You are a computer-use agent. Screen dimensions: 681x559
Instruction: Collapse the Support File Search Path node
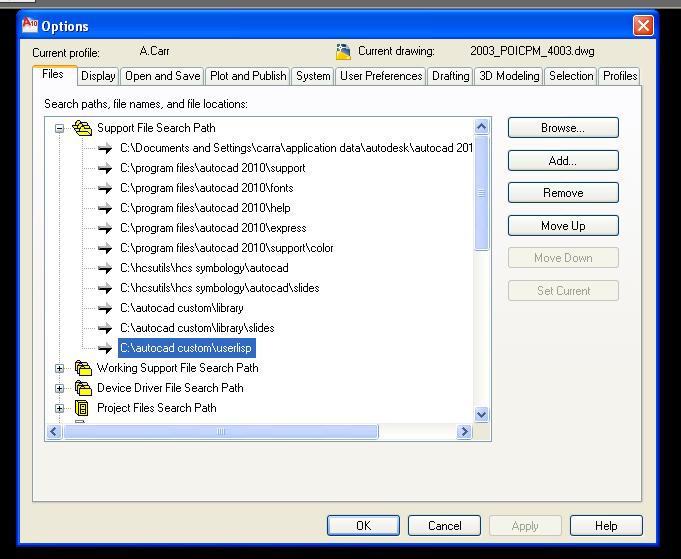60,128
